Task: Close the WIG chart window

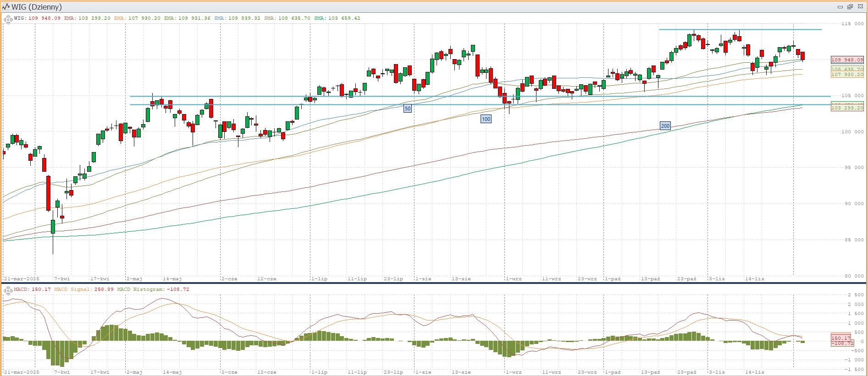Action: tap(860, 7)
